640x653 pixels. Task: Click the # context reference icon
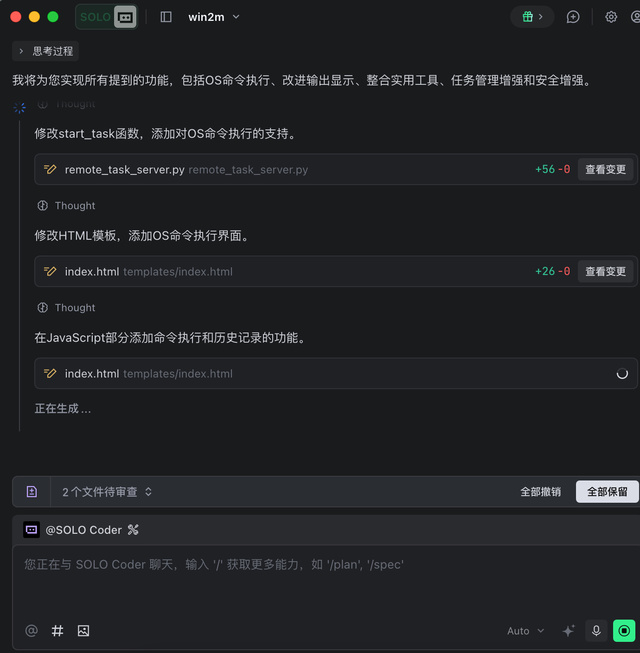click(x=57, y=631)
